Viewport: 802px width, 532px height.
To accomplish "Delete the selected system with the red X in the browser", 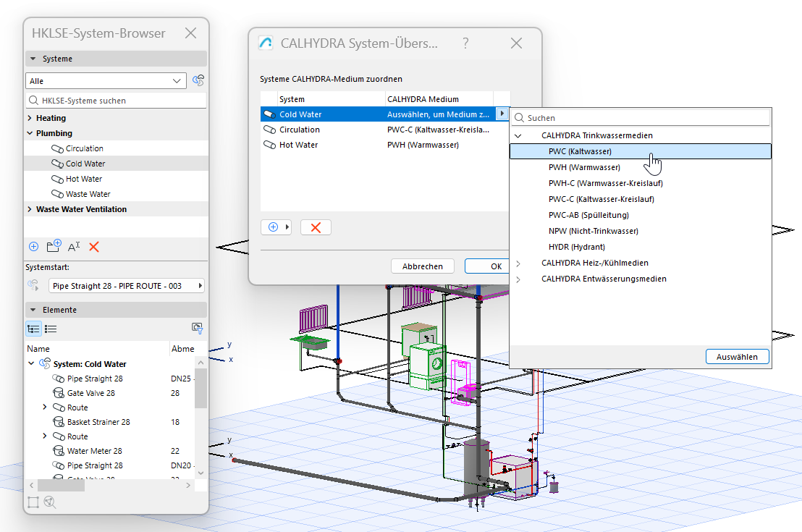I will point(93,247).
